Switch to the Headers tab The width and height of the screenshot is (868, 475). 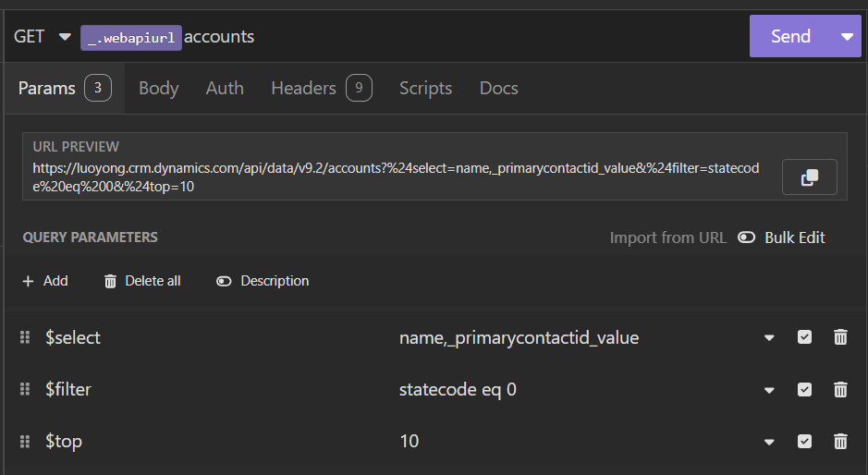coord(322,88)
